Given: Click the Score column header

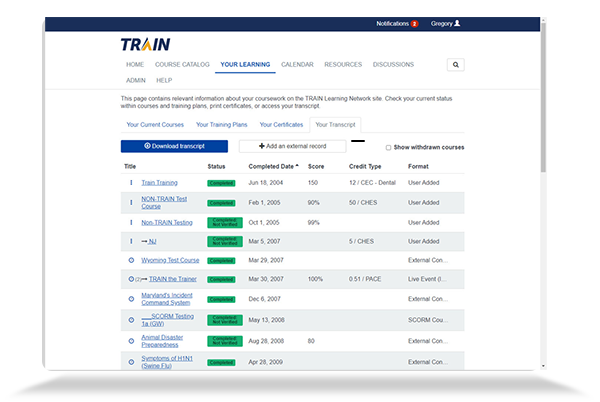Looking at the screenshot, I should tap(316, 166).
